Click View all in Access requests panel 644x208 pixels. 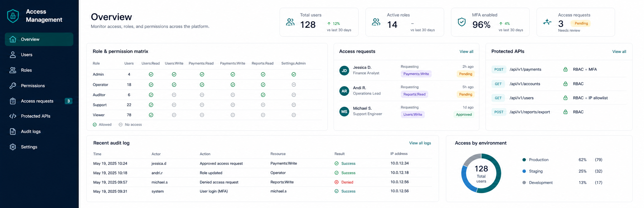point(466,52)
